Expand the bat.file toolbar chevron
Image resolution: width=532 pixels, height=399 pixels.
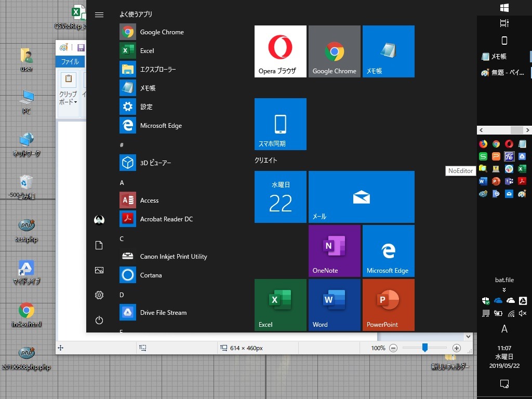coord(504,290)
